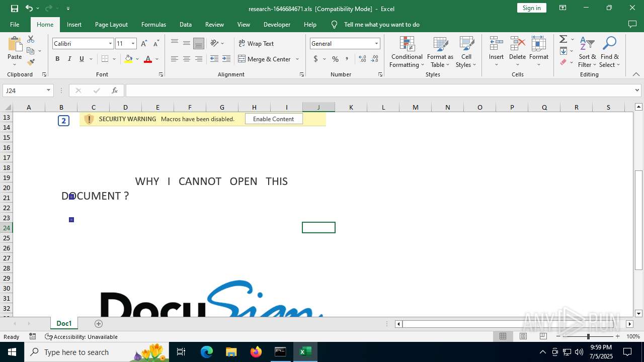Open Cell Styles dropdown
644x362 pixels.
pyautogui.click(x=466, y=52)
